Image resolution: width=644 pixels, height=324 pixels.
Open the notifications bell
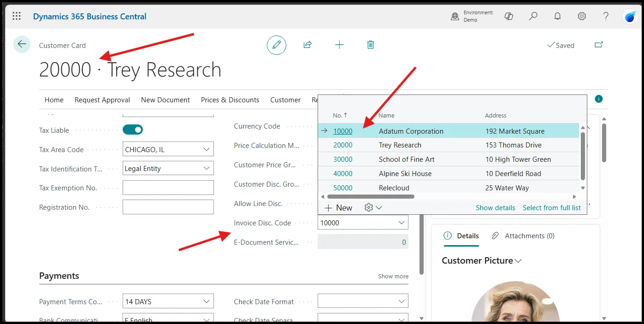pos(558,16)
